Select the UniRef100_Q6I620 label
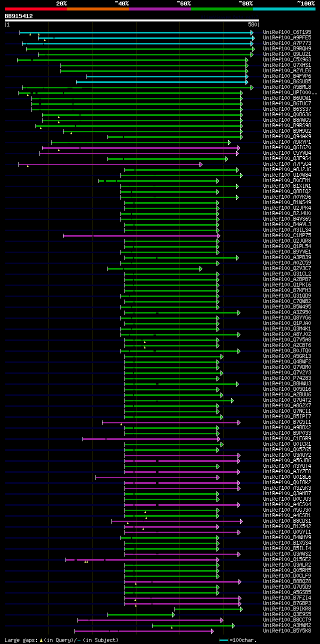 287,147
